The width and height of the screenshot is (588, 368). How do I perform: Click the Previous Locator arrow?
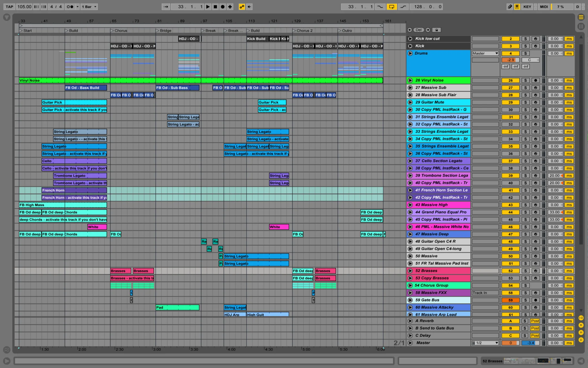(x=410, y=30)
